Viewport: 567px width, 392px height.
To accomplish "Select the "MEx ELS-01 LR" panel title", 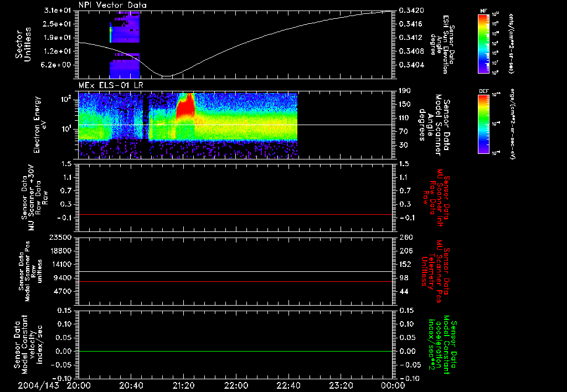I will (111, 85).
